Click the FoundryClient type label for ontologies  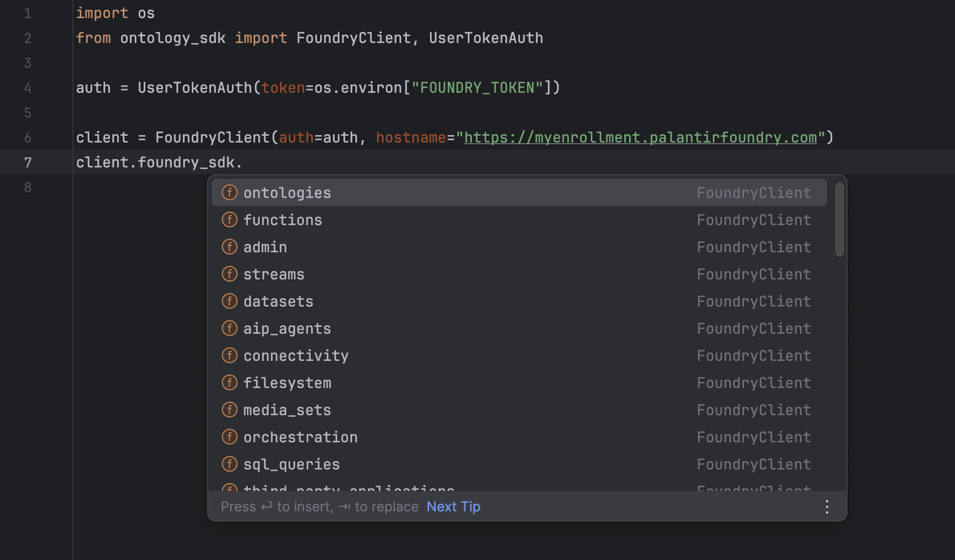coord(754,193)
